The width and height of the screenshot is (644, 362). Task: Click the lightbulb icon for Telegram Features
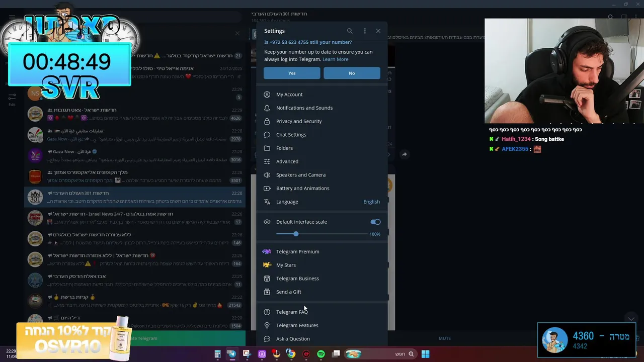pyautogui.click(x=267, y=325)
